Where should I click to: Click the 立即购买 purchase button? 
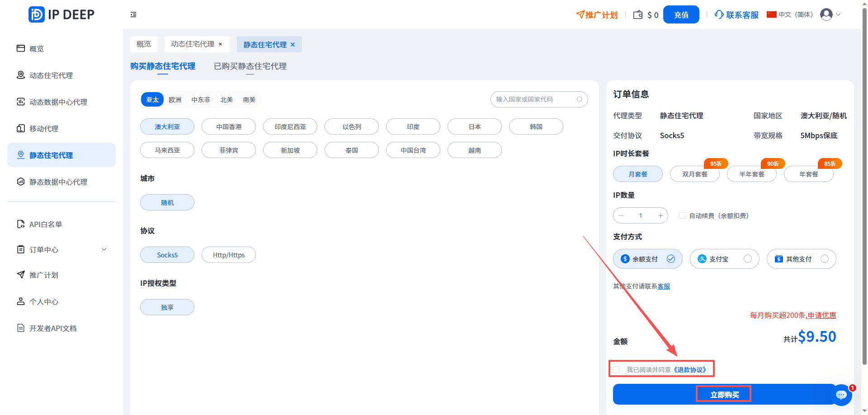coord(724,394)
